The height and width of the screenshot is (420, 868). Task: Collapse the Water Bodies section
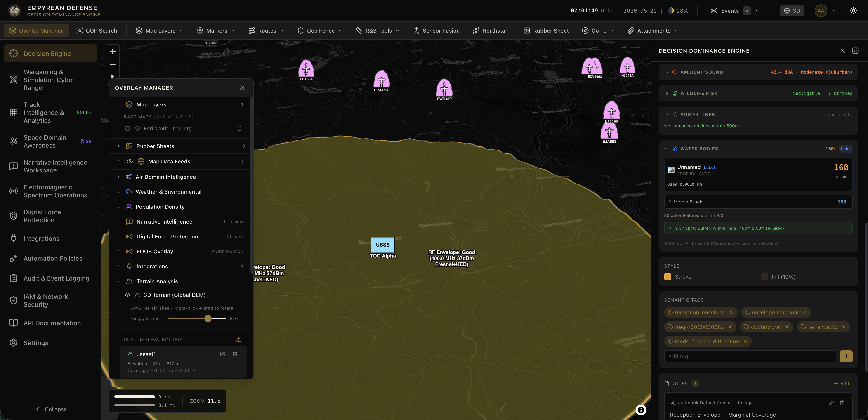pyautogui.click(x=667, y=149)
